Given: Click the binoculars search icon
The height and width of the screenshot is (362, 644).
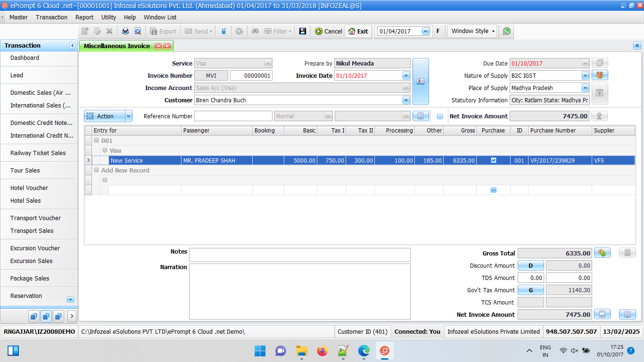Looking at the screenshot, I should pos(255,31).
